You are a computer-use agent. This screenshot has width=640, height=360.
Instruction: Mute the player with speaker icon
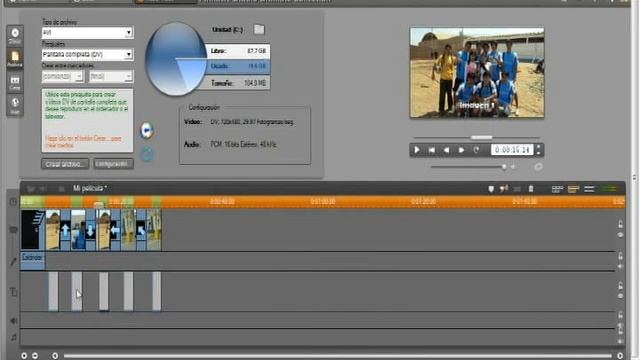click(513, 167)
